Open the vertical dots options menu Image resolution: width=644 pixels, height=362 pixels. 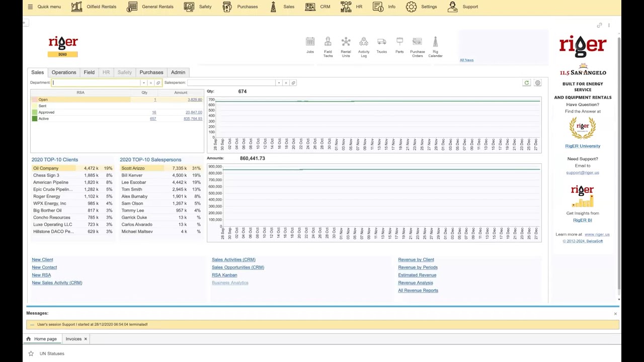(x=609, y=25)
